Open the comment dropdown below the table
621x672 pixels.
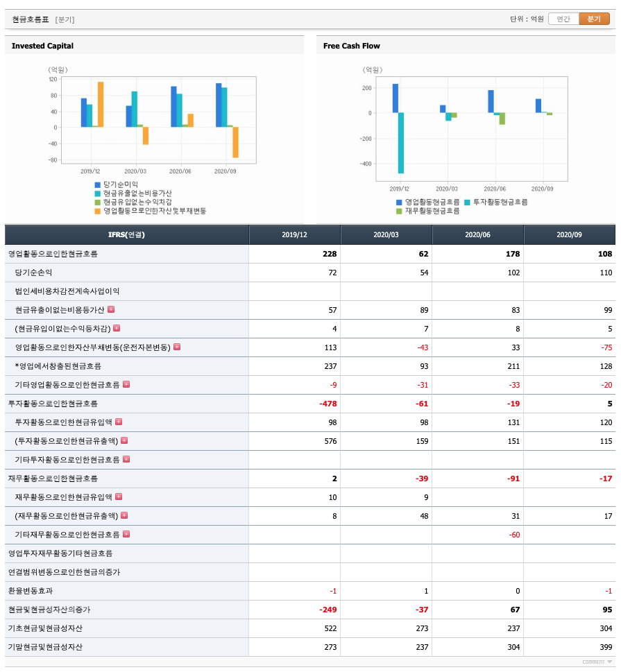coord(597,662)
